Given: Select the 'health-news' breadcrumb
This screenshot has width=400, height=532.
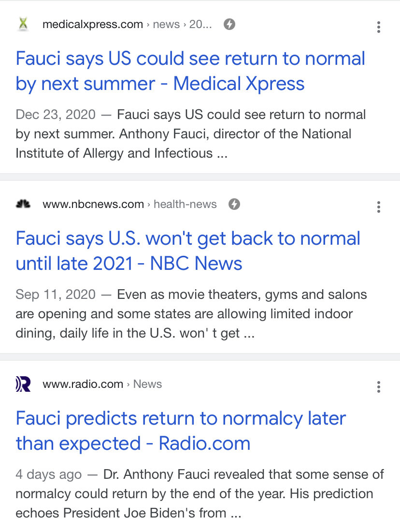Looking at the screenshot, I should tap(185, 204).
